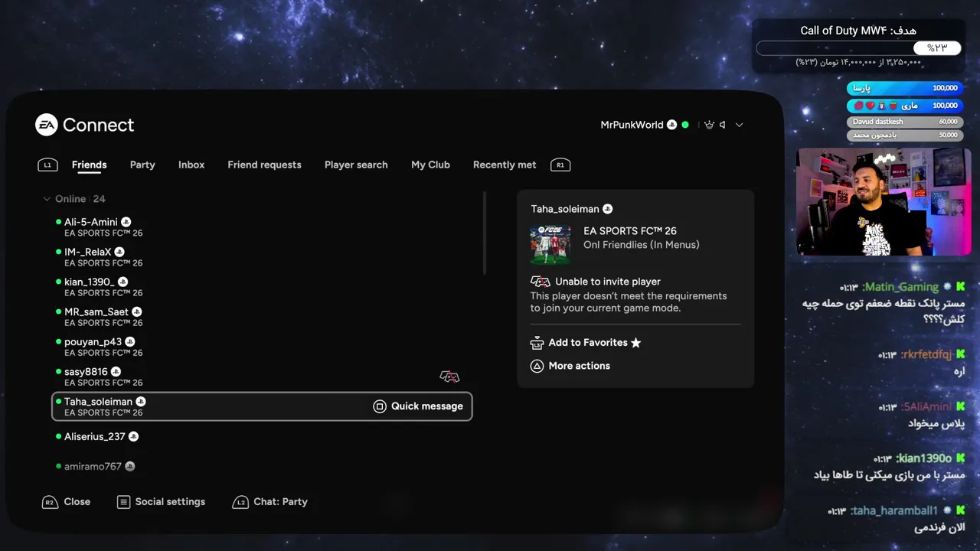
Task: Open Social settings
Action: coord(170,502)
